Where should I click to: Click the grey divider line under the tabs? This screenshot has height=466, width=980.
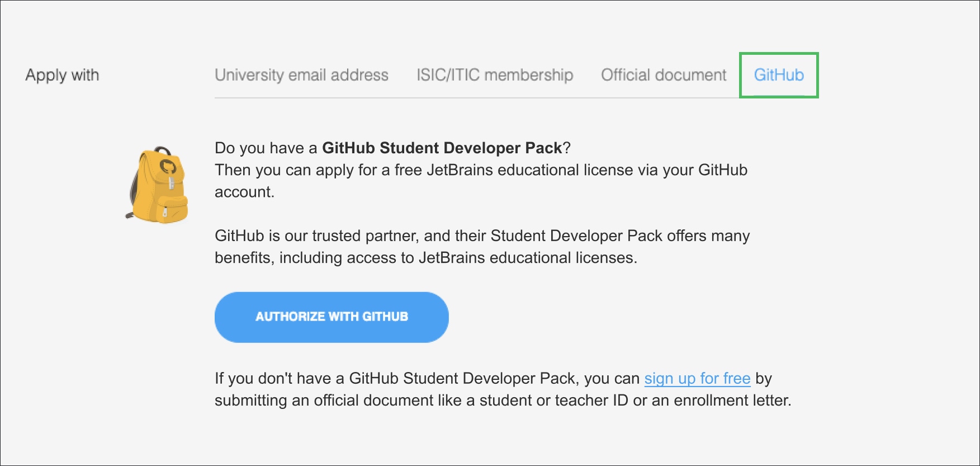point(475,98)
